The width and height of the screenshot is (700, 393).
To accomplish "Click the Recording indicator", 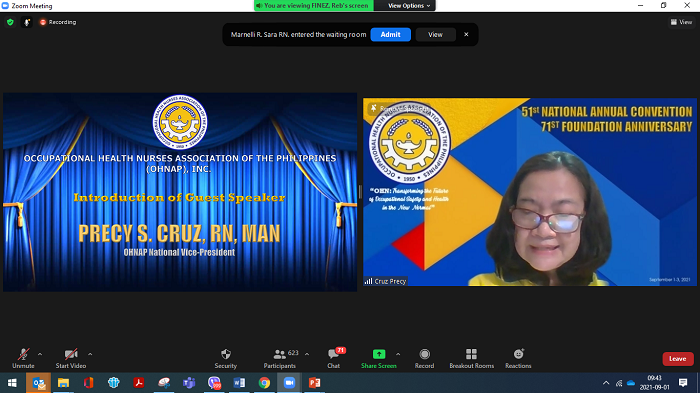I will pos(58,22).
